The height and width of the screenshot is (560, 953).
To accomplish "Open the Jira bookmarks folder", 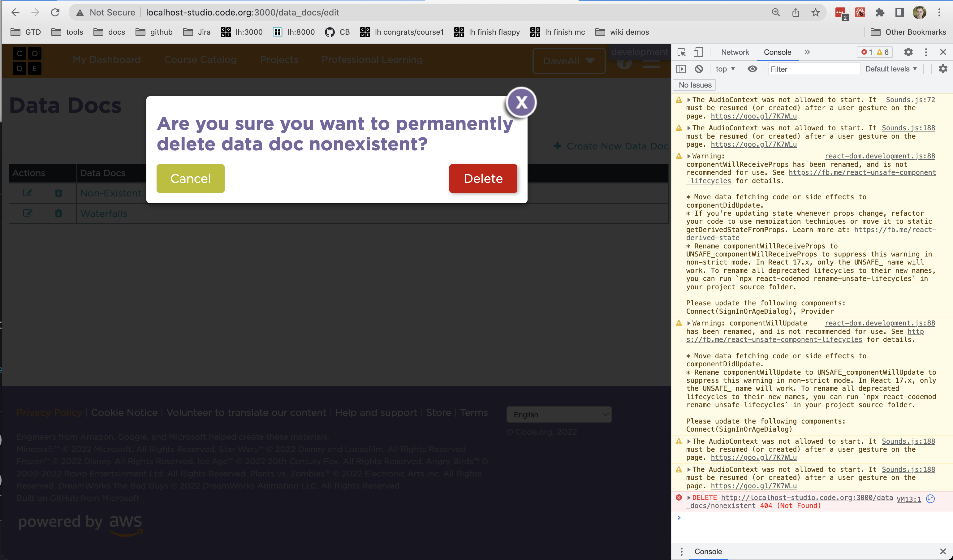I will click(197, 32).
